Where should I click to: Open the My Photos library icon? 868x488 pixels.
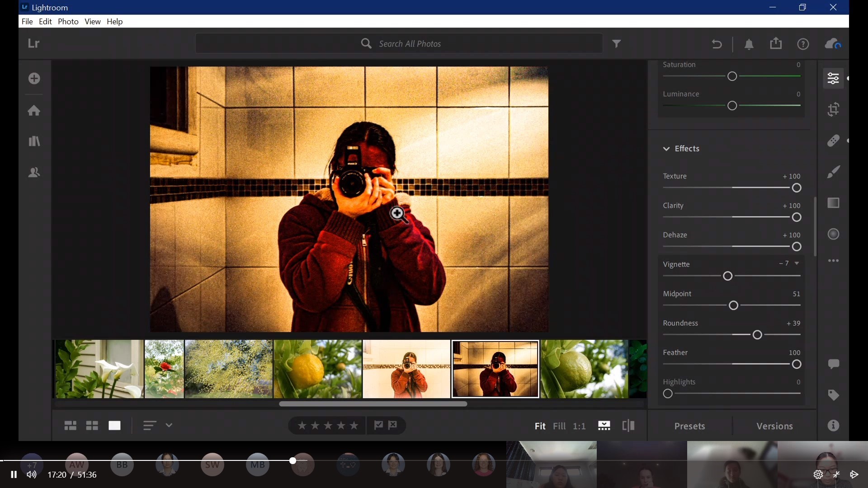coord(34,141)
